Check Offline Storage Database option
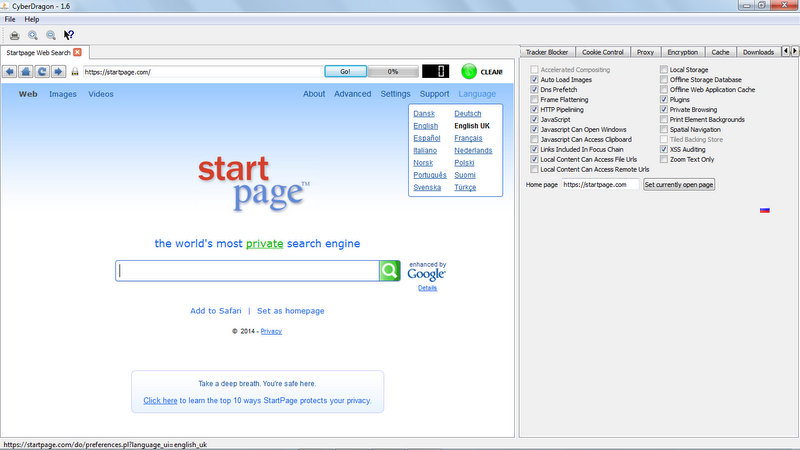This screenshot has width=800, height=450. coord(664,80)
